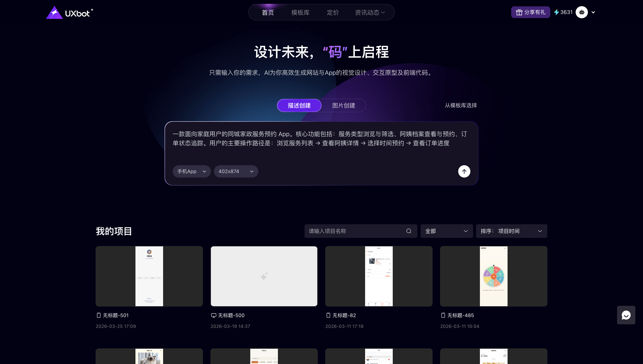The width and height of the screenshot is (643, 364).
Task: Expand the 全部 filter dropdown
Action: coord(446,231)
